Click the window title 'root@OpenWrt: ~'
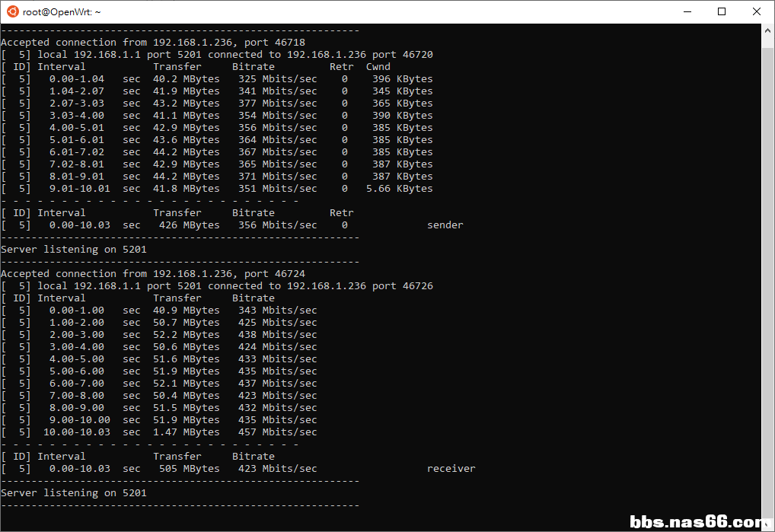Viewport: 775px width, 532px height. [x=62, y=12]
